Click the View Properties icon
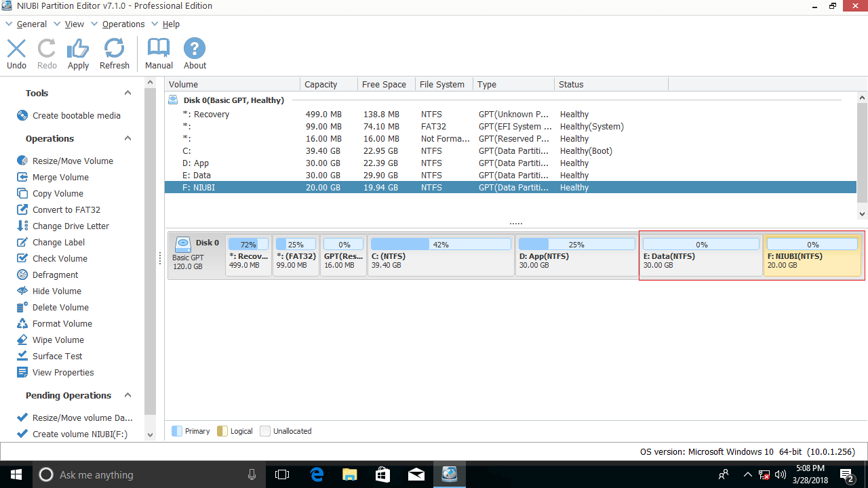 (x=22, y=372)
